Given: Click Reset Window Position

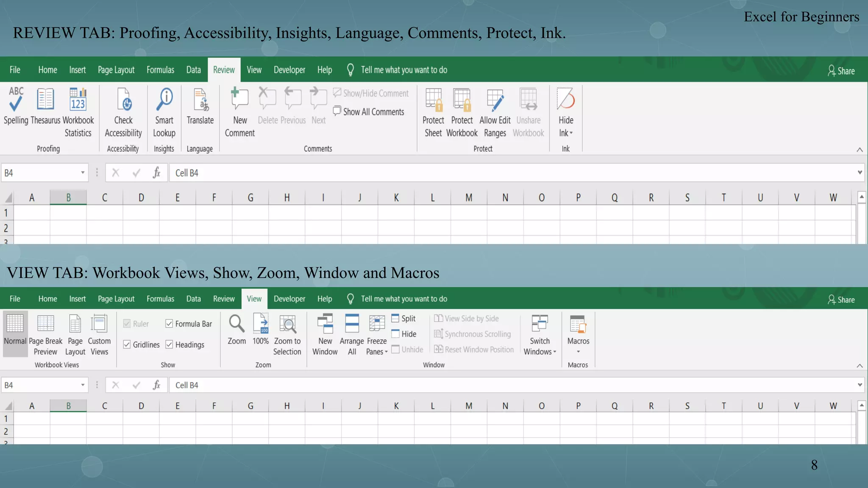Looking at the screenshot, I should pyautogui.click(x=474, y=349).
